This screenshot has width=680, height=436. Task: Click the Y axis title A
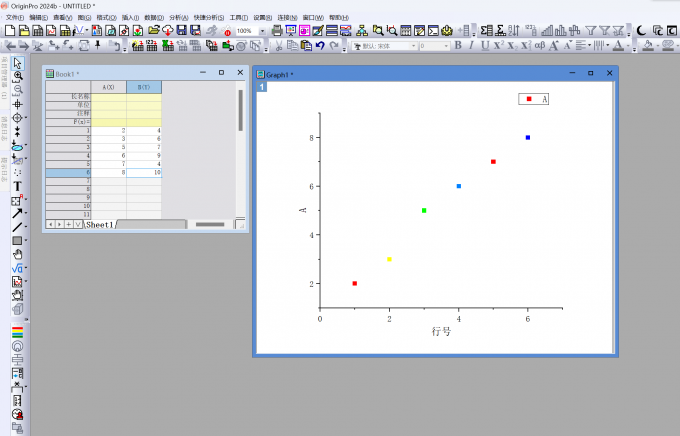point(303,210)
